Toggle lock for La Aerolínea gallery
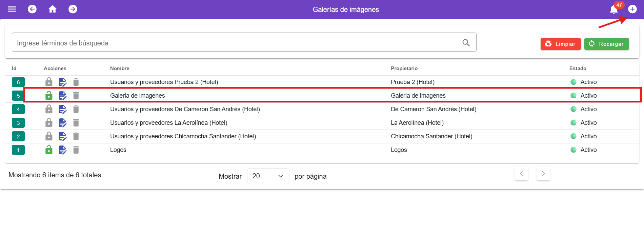 tap(49, 123)
